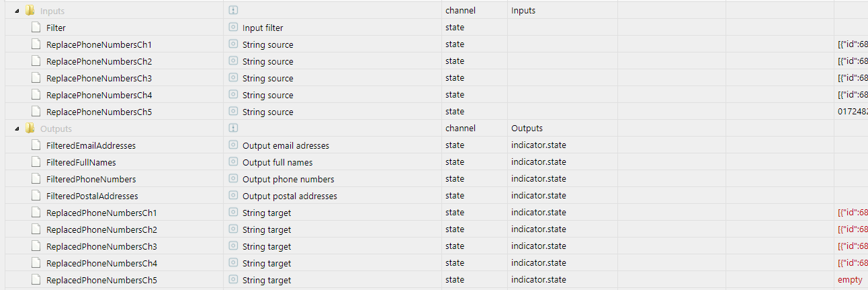Click the state icon beside Output phone numbers

[233, 179]
